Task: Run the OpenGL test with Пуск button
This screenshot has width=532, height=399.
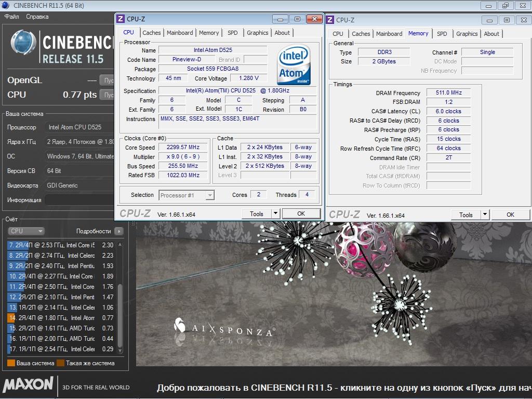Action: (x=107, y=81)
